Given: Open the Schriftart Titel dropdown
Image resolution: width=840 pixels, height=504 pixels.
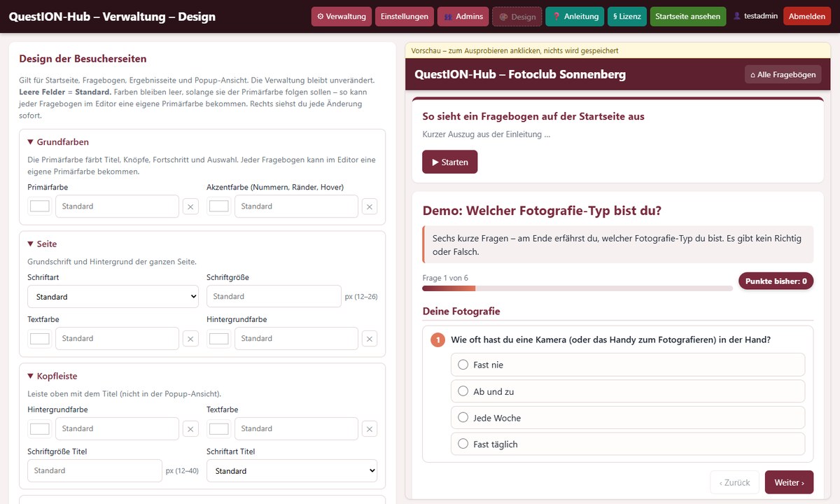Looking at the screenshot, I should tap(292, 471).
